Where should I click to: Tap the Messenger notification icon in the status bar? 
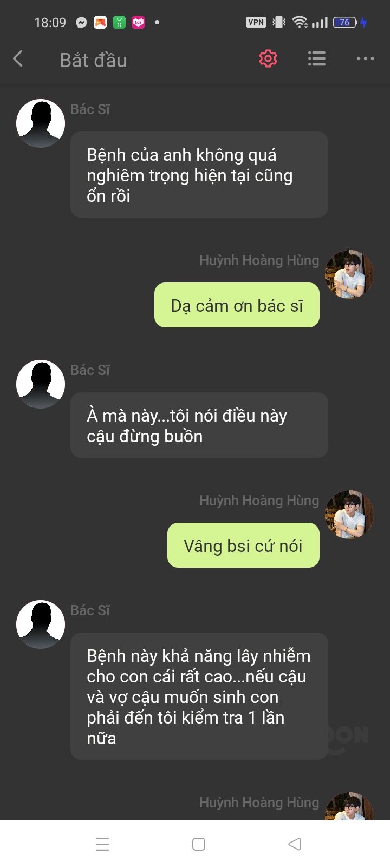point(81,22)
